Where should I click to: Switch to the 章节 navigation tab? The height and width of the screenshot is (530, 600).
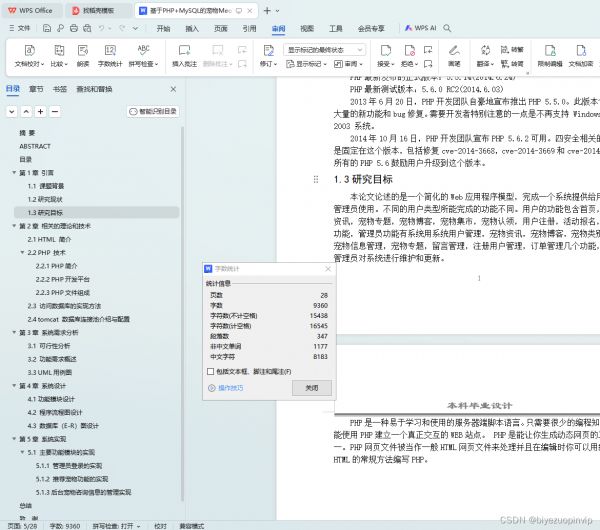[x=36, y=89]
